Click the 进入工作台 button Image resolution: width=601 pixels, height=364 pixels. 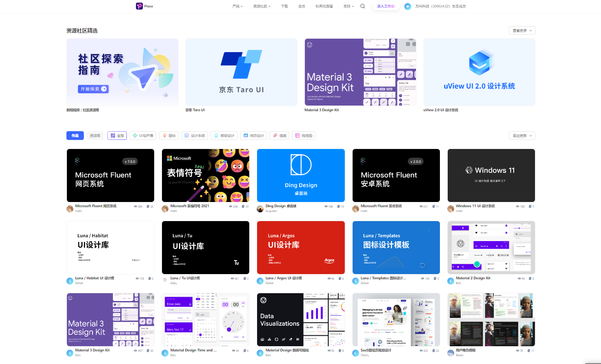coord(386,6)
